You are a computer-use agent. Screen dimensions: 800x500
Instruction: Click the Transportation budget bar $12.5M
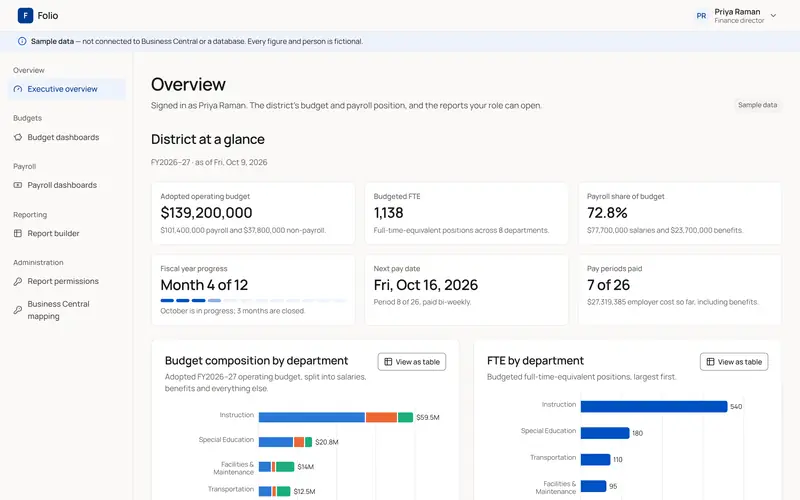click(274, 491)
